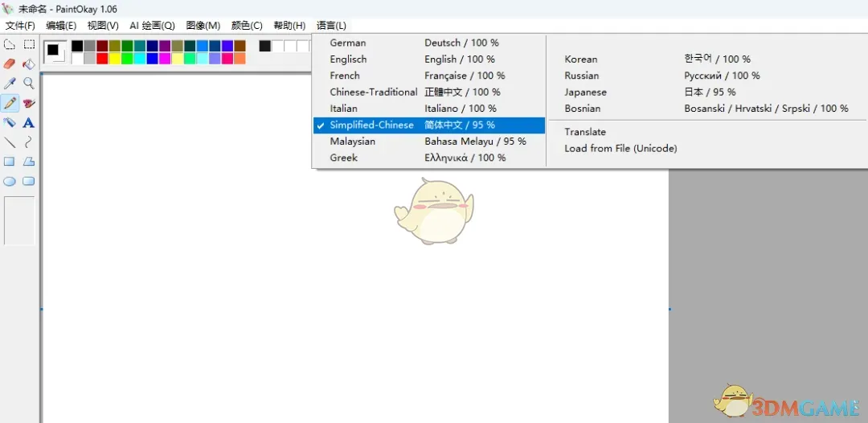Image resolution: width=868 pixels, height=423 pixels.
Task: Open the 文件(F) menu
Action: point(20,26)
